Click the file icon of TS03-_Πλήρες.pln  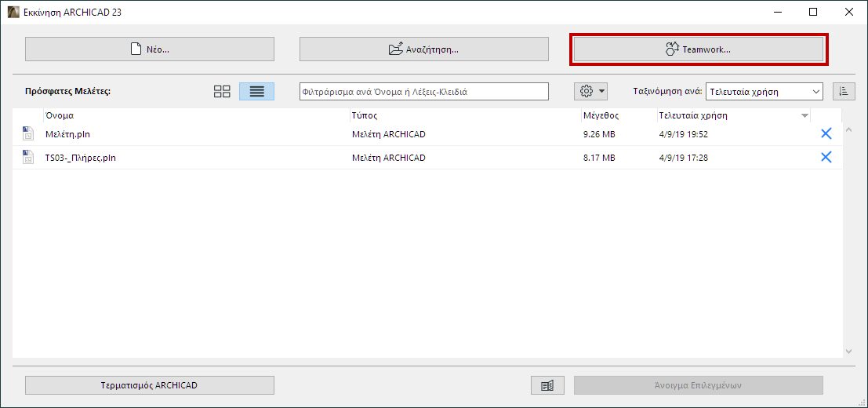click(x=27, y=158)
